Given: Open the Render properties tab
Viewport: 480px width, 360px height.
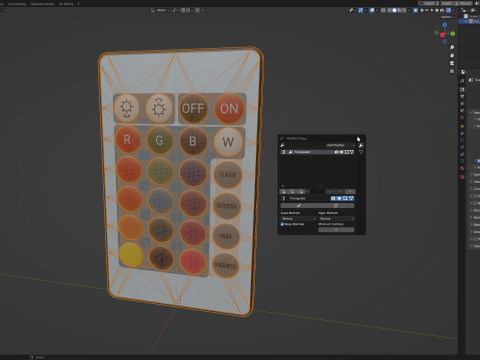Looking at the screenshot, I should (462, 89).
